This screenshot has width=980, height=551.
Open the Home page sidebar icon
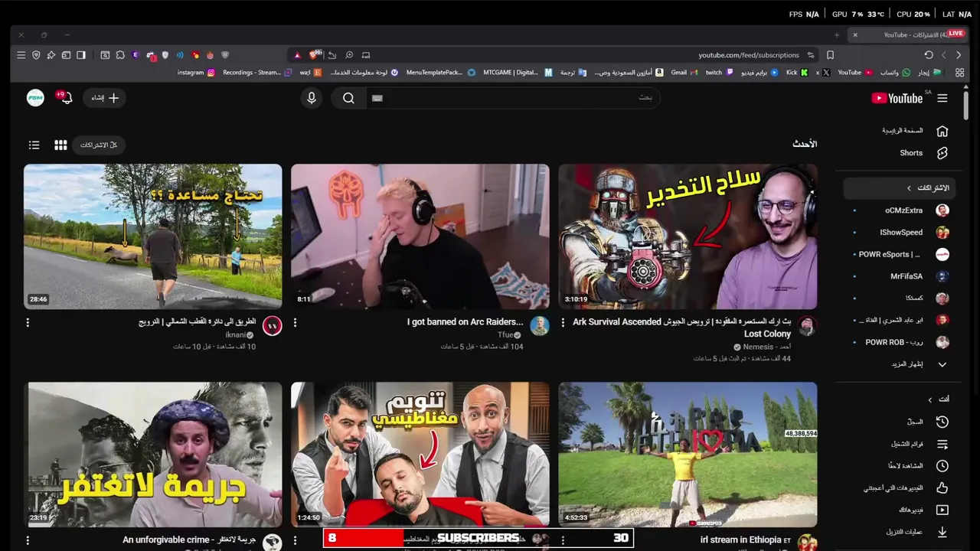pos(942,131)
